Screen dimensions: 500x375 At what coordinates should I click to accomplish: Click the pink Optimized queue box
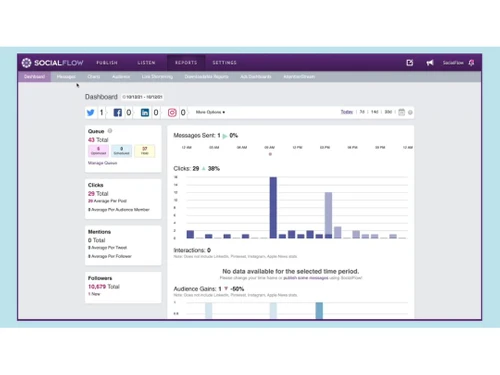(98, 151)
